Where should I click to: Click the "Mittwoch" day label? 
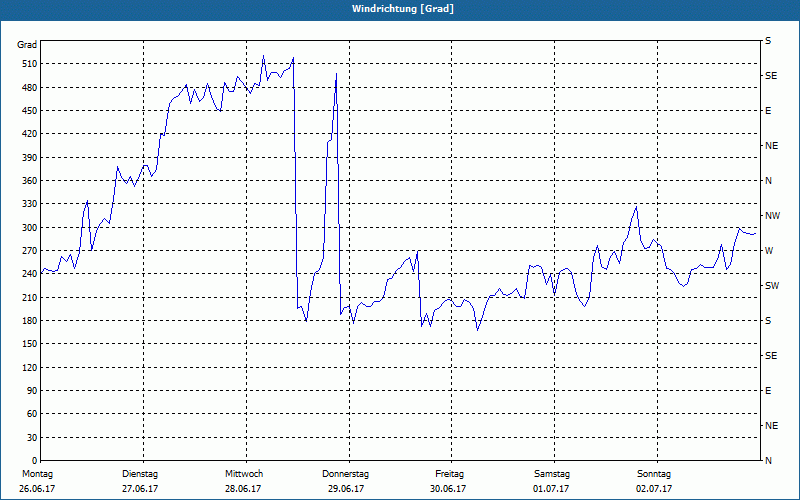(244, 474)
